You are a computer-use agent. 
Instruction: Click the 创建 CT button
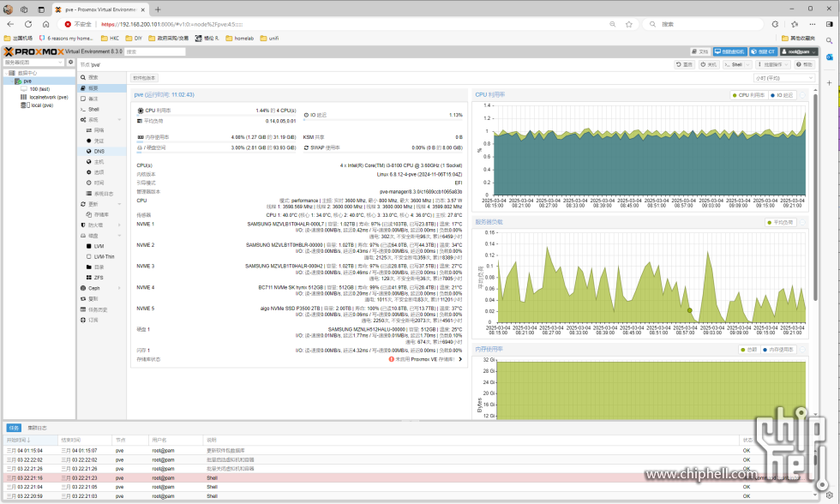coord(764,52)
